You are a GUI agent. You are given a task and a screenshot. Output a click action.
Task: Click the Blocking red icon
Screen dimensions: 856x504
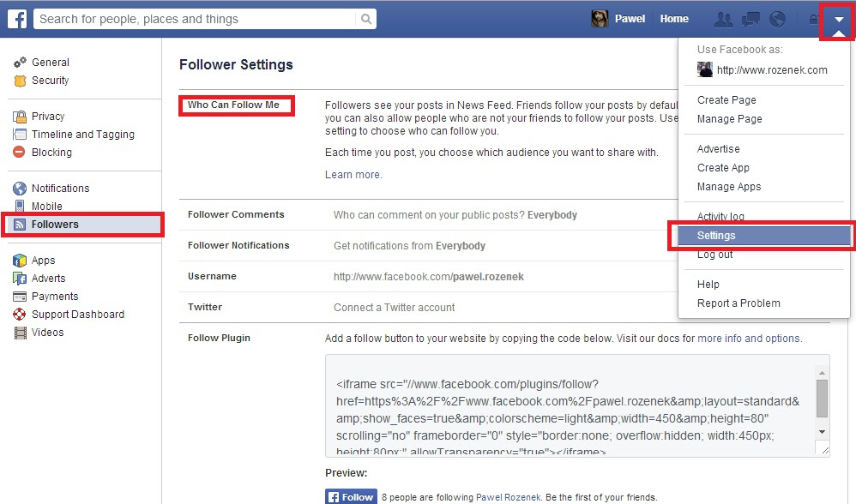[19, 153]
